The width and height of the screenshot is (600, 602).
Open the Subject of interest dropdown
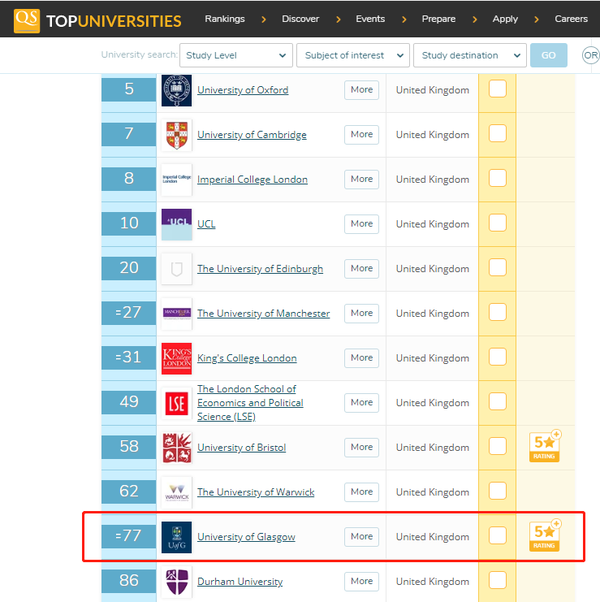[x=353, y=55]
